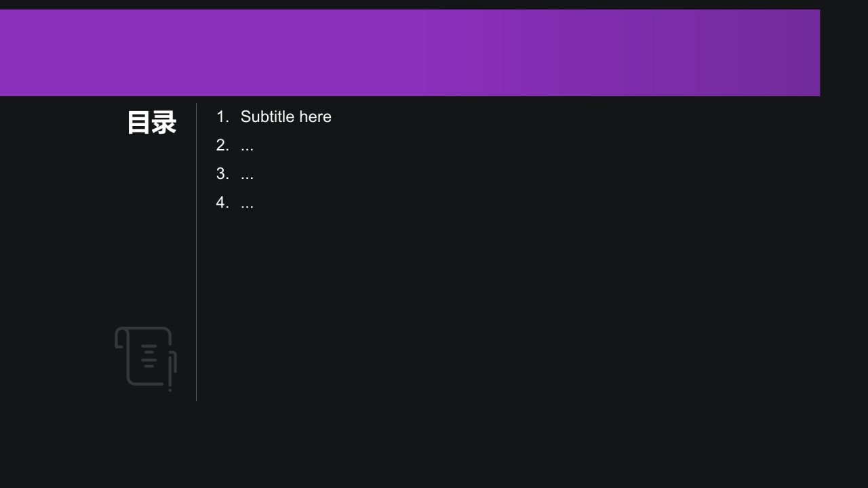Click the lined page inside the scroll icon
Image resolution: width=868 pixels, height=488 pixels.
tap(149, 357)
